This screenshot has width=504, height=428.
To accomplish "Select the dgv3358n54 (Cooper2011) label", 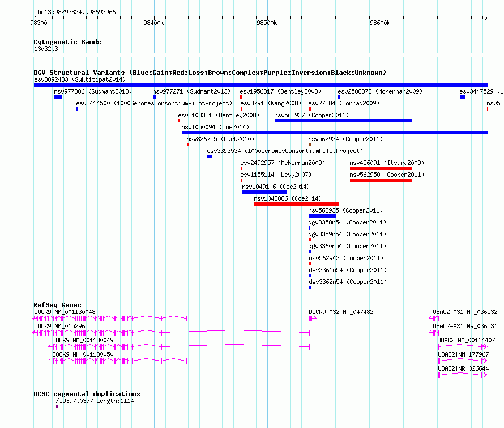I will [347, 222].
